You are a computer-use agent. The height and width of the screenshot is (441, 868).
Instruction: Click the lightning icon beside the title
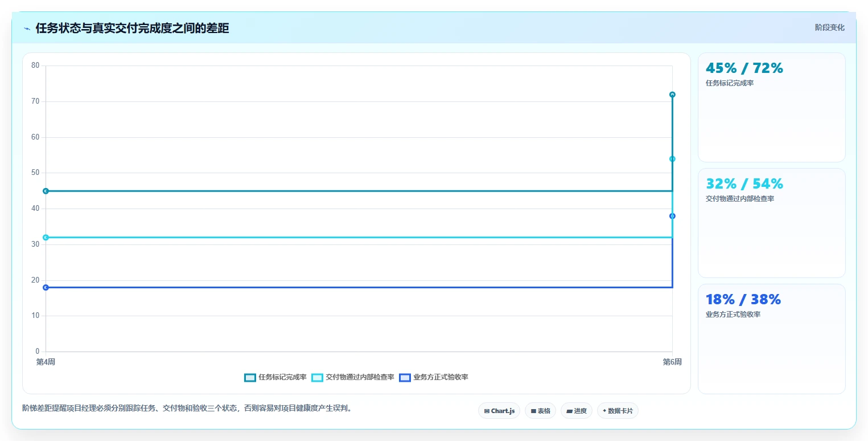tap(27, 28)
